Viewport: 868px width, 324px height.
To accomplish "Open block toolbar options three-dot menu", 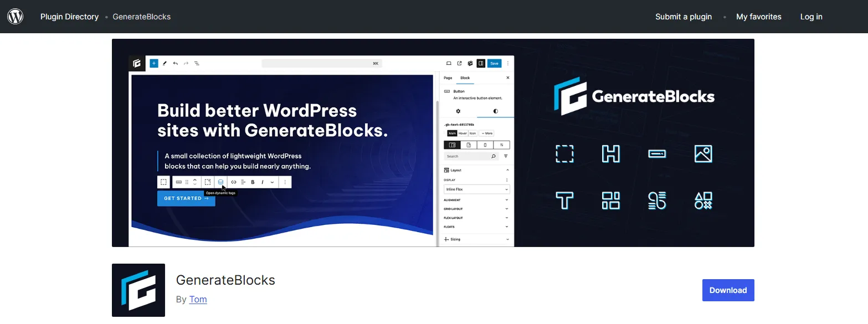I will click(285, 182).
